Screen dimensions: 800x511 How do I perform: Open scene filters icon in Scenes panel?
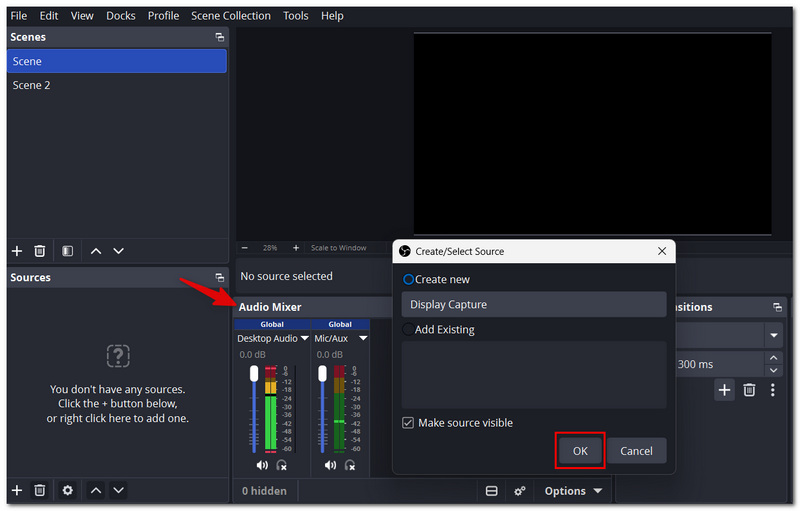pyautogui.click(x=67, y=251)
